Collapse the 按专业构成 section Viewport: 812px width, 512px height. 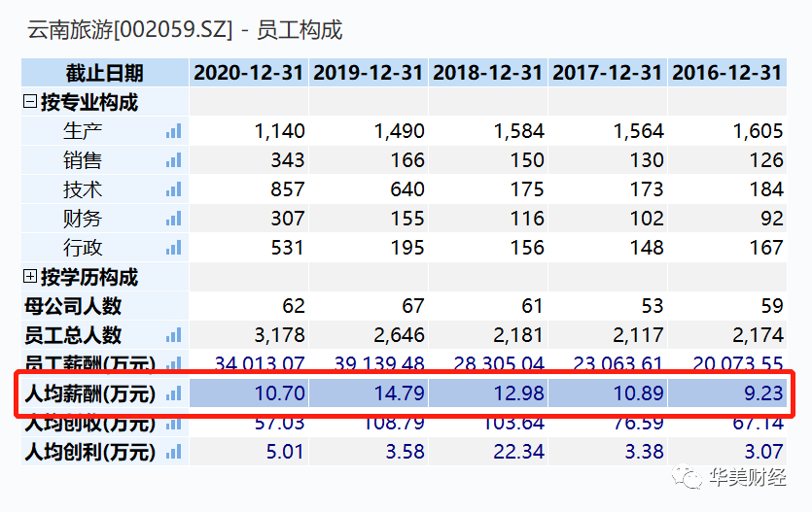pyautogui.click(x=30, y=101)
